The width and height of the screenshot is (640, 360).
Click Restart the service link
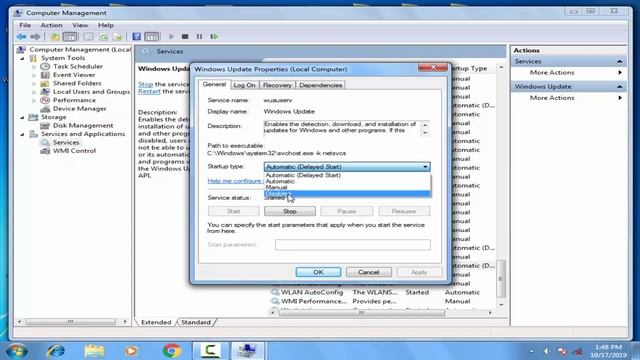click(x=149, y=91)
